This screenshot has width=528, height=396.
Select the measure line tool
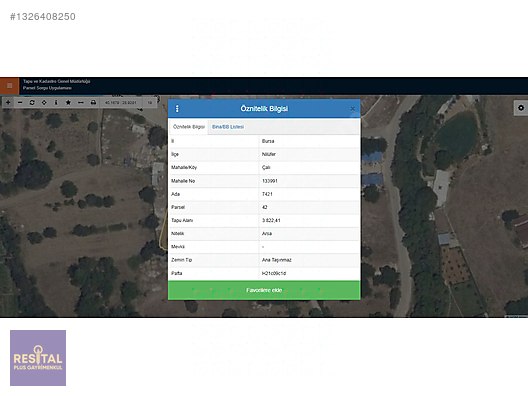click(x=80, y=102)
